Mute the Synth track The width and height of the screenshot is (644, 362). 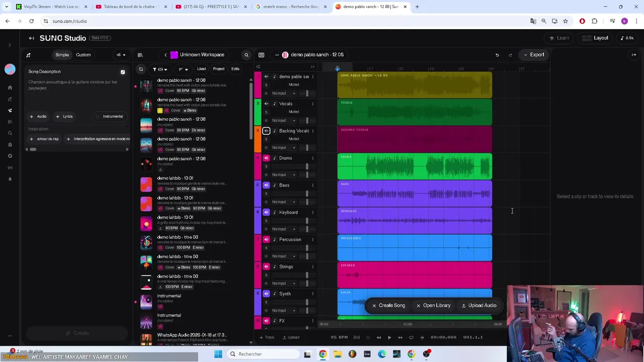pyautogui.click(x=266, y=294)
